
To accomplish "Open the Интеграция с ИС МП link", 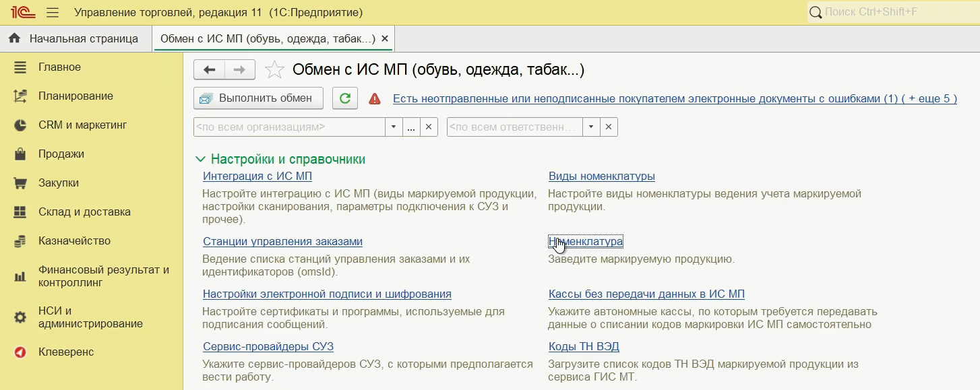I will tap(257, 176).
